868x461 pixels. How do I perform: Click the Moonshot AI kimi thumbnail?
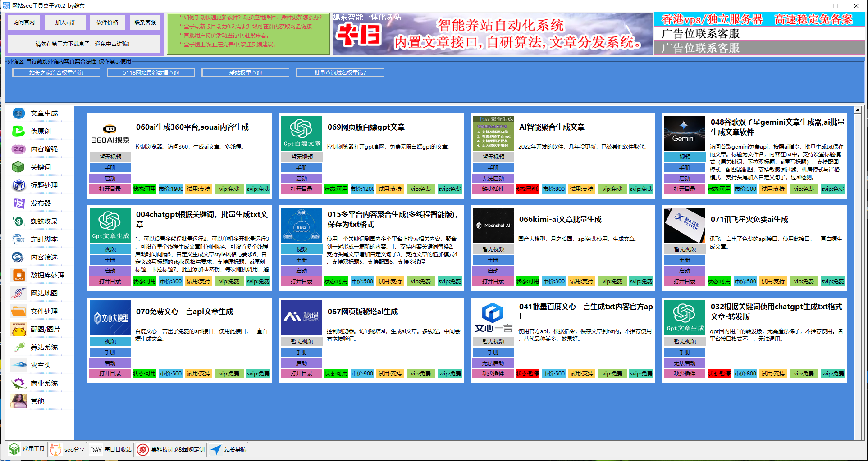pos(493,226)
